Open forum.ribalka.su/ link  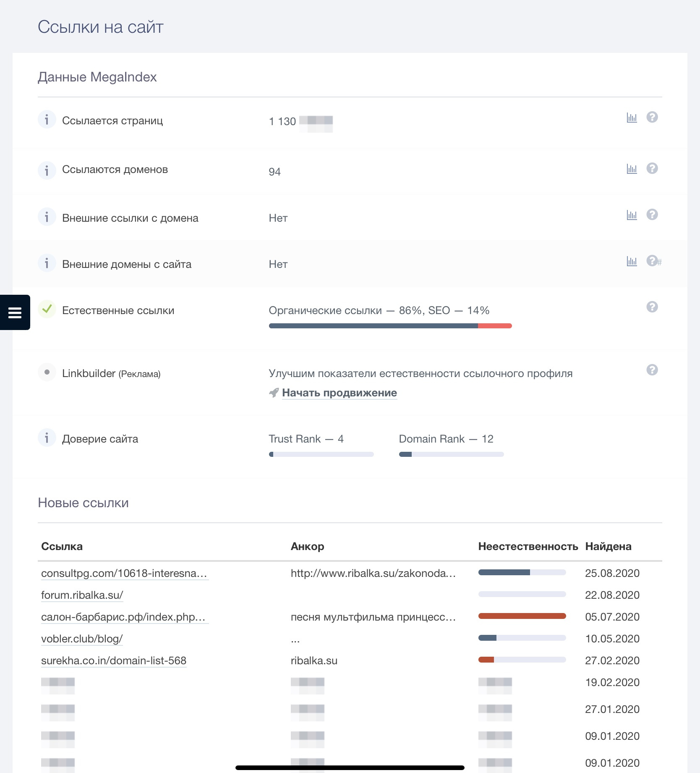[82, 595]
